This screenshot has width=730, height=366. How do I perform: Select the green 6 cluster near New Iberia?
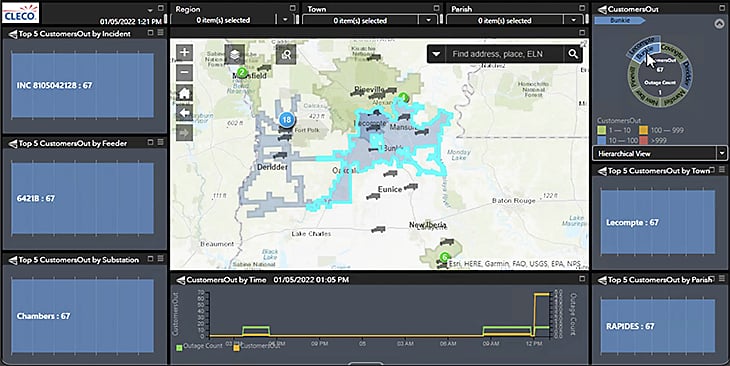click(x=445, y=257)
